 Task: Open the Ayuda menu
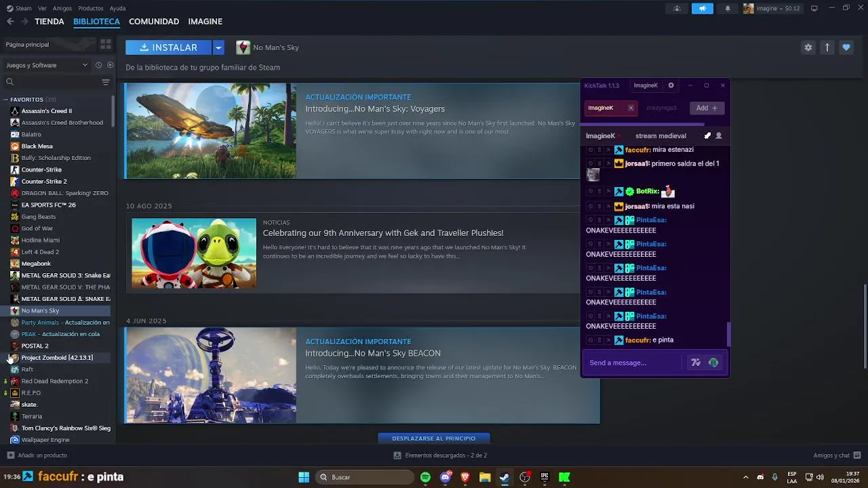pos(117,8)
